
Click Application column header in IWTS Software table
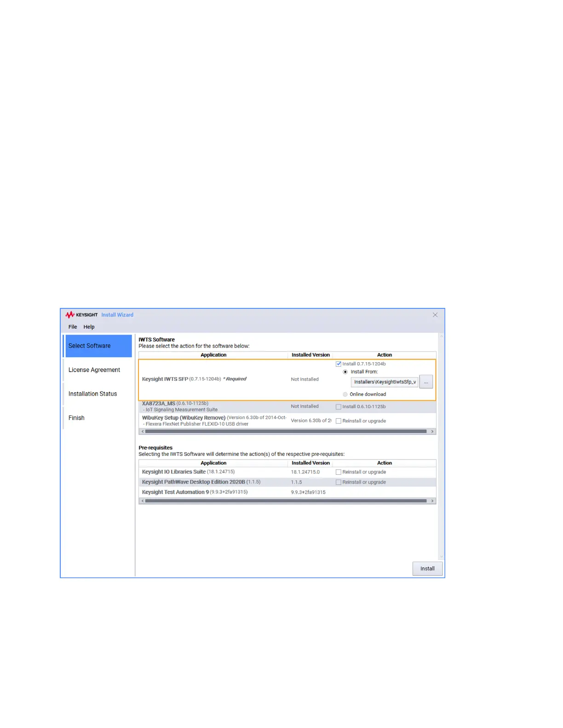[213, 355]
